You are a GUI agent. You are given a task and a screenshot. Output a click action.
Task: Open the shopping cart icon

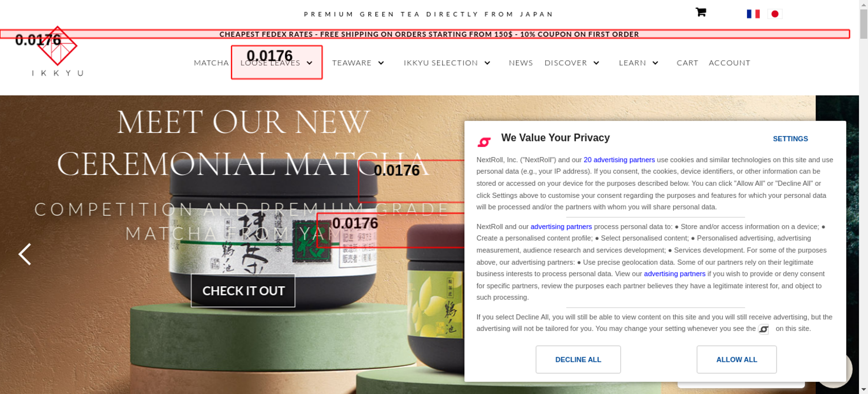tap(701, 12)
